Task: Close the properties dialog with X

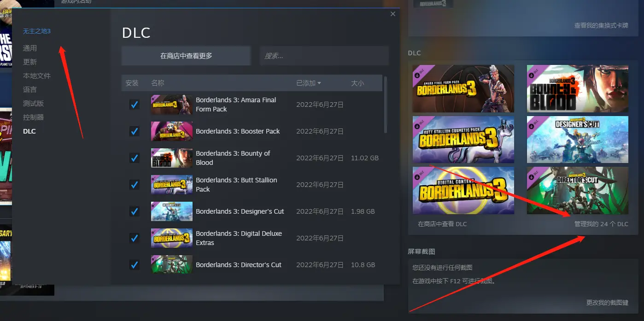Action: [x=393, y=14]
